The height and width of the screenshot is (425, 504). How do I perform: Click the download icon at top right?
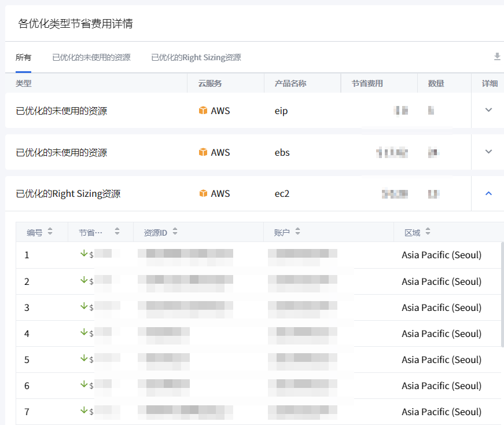pos(496,57)
